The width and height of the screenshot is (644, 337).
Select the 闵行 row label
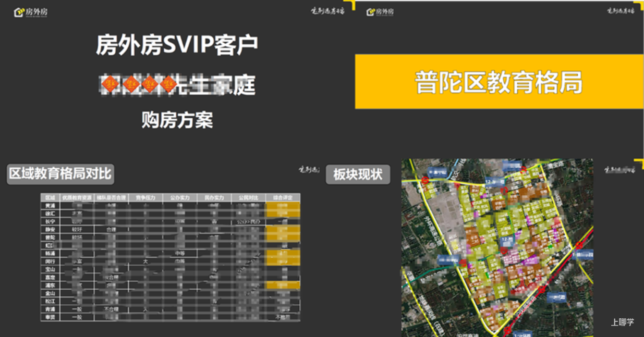(x=50, y=261)
